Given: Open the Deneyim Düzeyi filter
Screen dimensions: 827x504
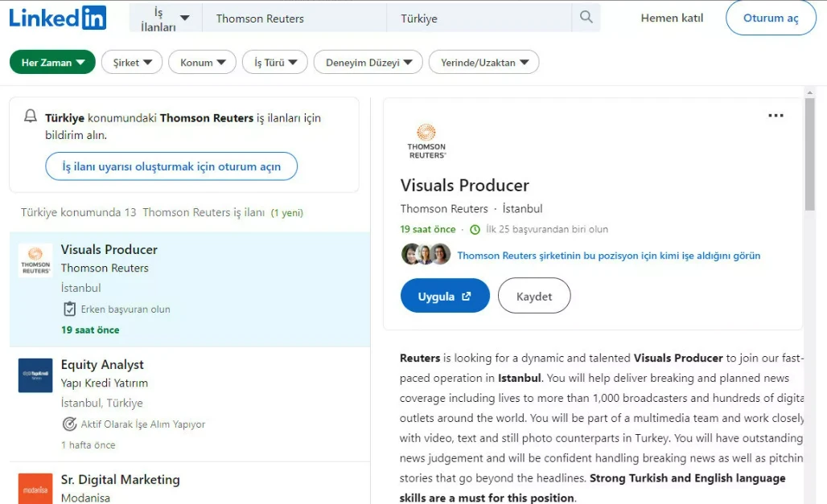Looking at the screenshot, I should (x=368, y=63).
